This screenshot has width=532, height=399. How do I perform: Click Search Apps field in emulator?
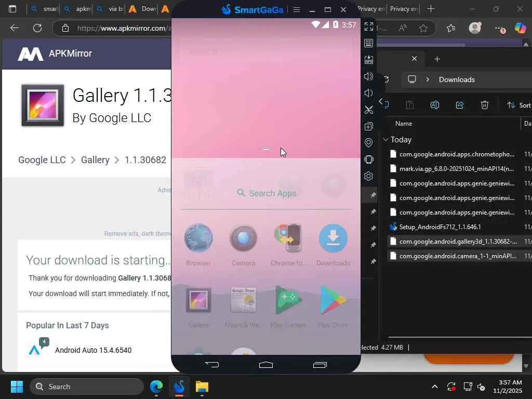coord(266,193)
